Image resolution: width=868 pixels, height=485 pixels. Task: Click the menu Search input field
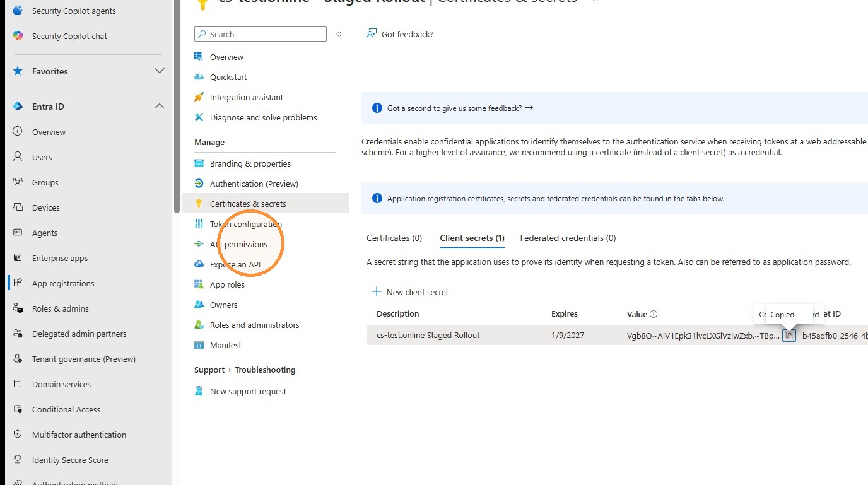(x=260, y=34)
